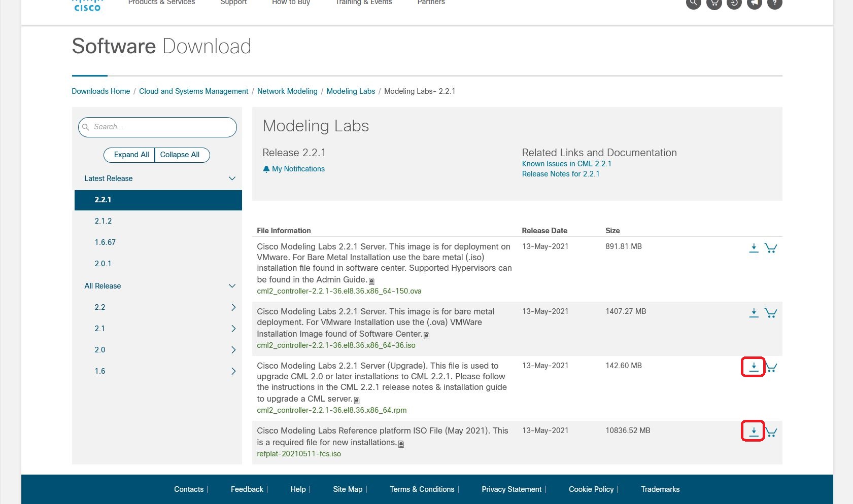Open Feedback footer link
The height and width of the screenshot is (504, 853).
(x=247, y=489)
